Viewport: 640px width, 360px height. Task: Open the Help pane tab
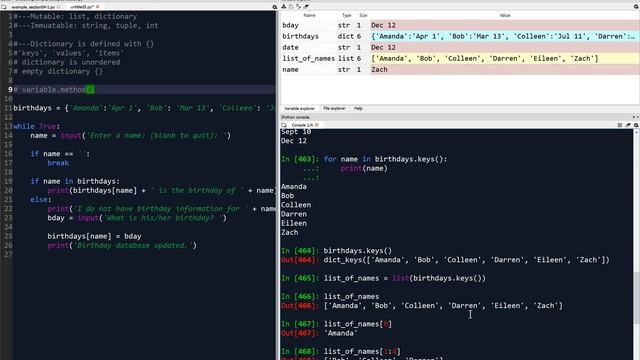point(358,109)
